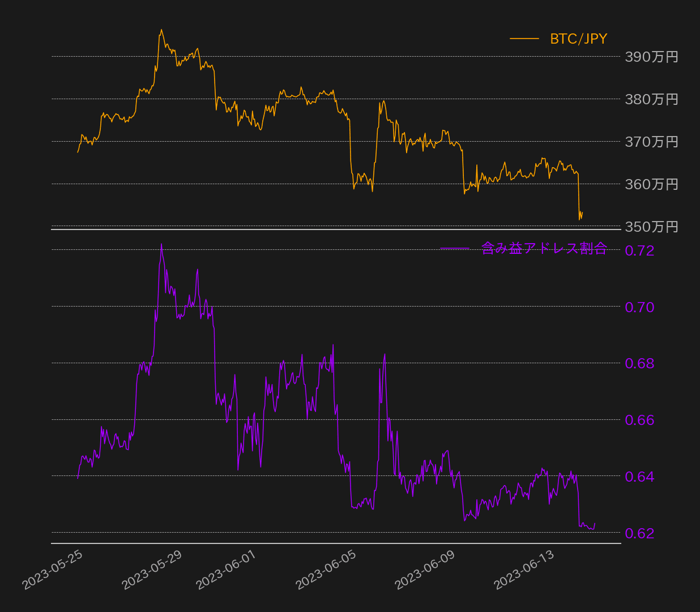Image resolution: width=700 pixels, height=612 pixels.
Task: Pick the 2023-06-05 date tick label
Action: point(326,569)
